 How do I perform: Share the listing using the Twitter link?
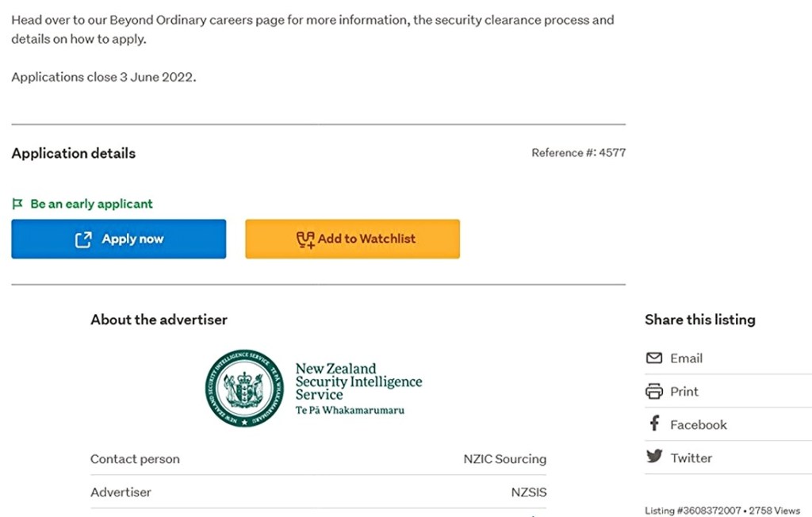691,458
